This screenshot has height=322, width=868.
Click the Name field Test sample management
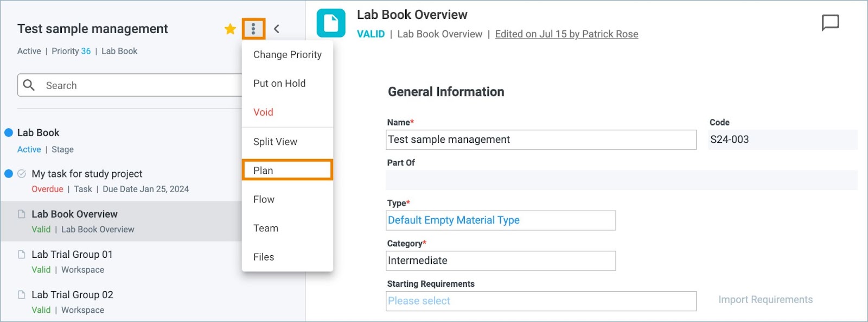[x=541, y=140]
